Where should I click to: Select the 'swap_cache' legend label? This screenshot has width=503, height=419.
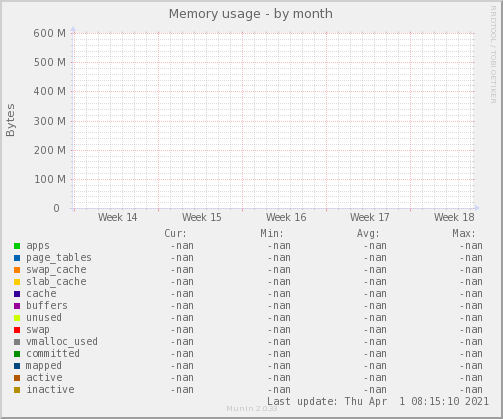coord(56,270)
